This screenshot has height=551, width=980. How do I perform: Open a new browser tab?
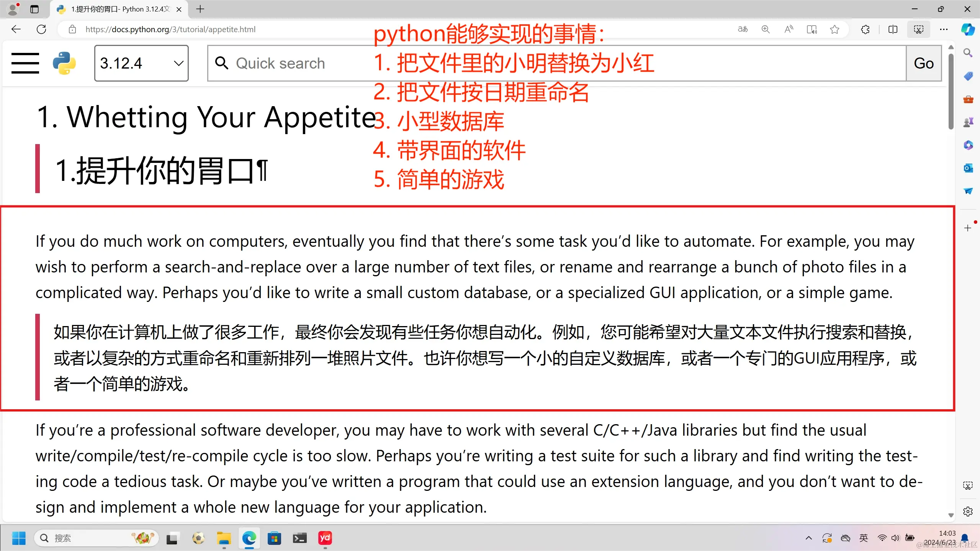point(200,9)
